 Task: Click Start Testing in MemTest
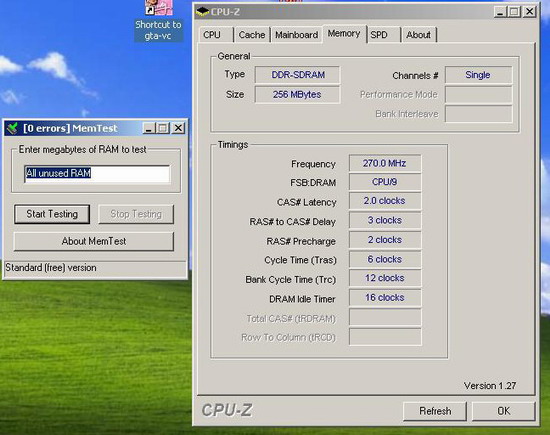click(x=52, y=214)
